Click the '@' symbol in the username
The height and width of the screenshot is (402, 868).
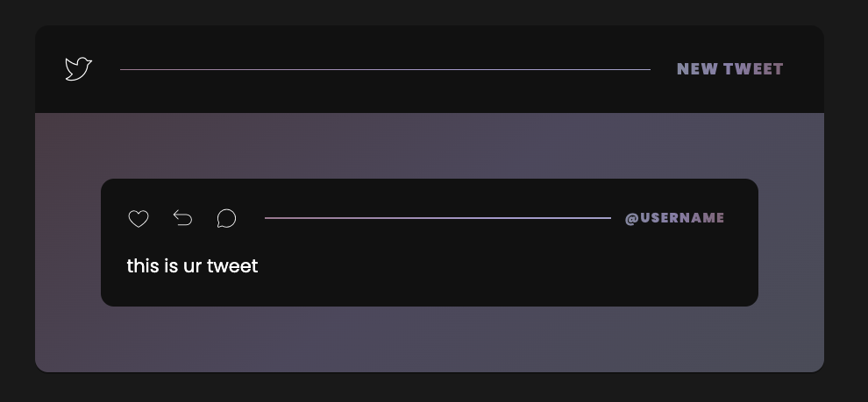[631, 218]
